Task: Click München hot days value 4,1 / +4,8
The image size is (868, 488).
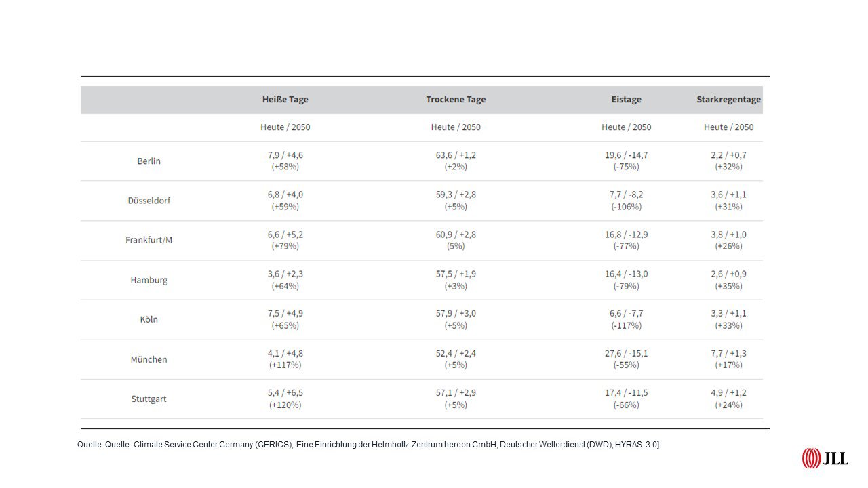Action: (x=285, y=353)
